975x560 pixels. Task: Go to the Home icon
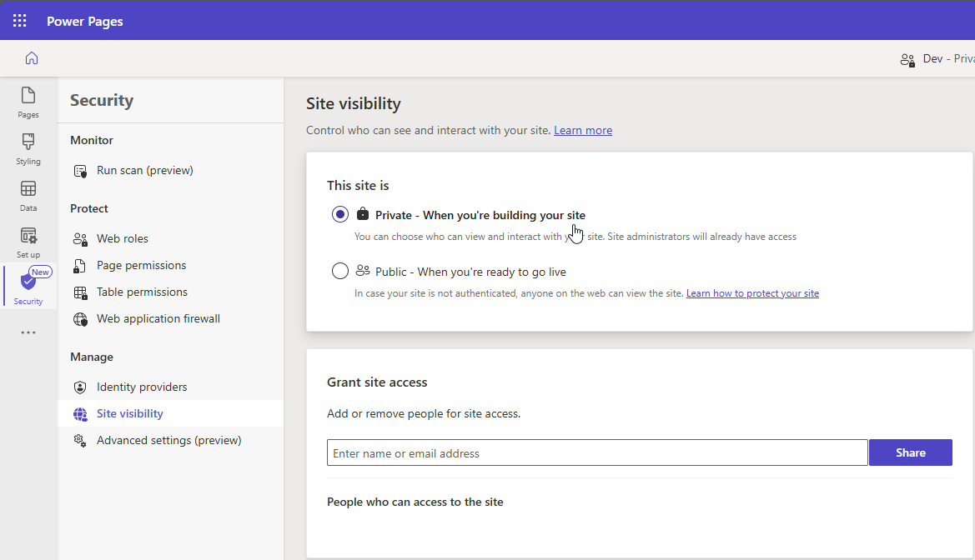point(32,58)
